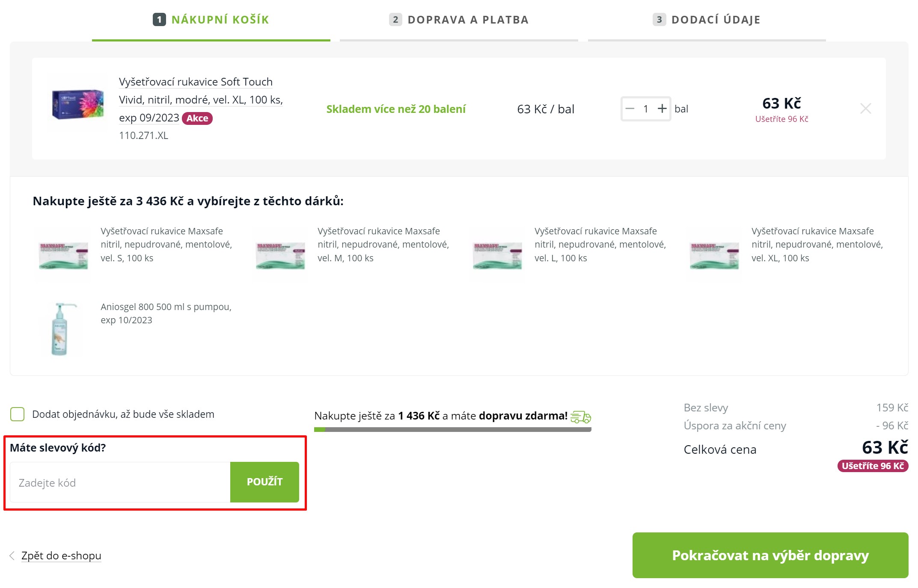The image size is (918, 588).
Task: Click the free shipping truck icon
Action: [581, 417]
